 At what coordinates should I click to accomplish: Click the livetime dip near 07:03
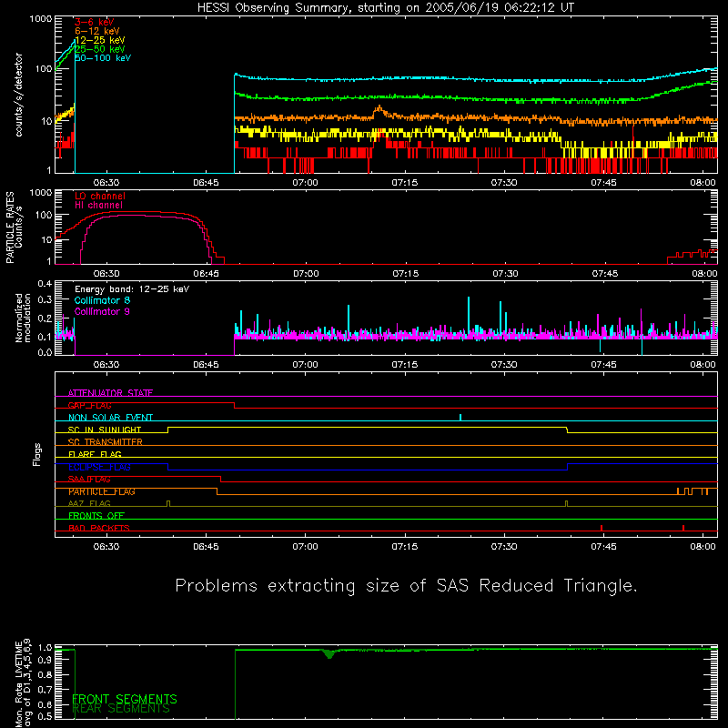coord(329,654)
